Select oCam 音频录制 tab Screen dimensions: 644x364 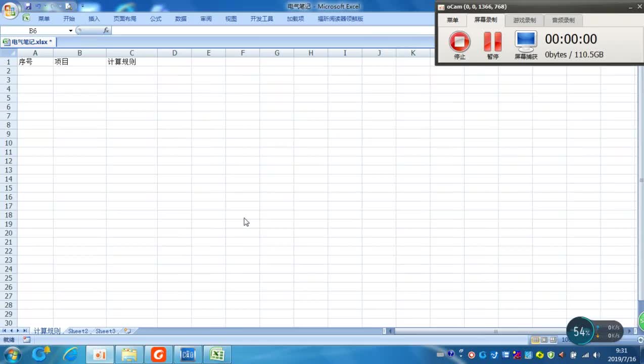(563, 20)
